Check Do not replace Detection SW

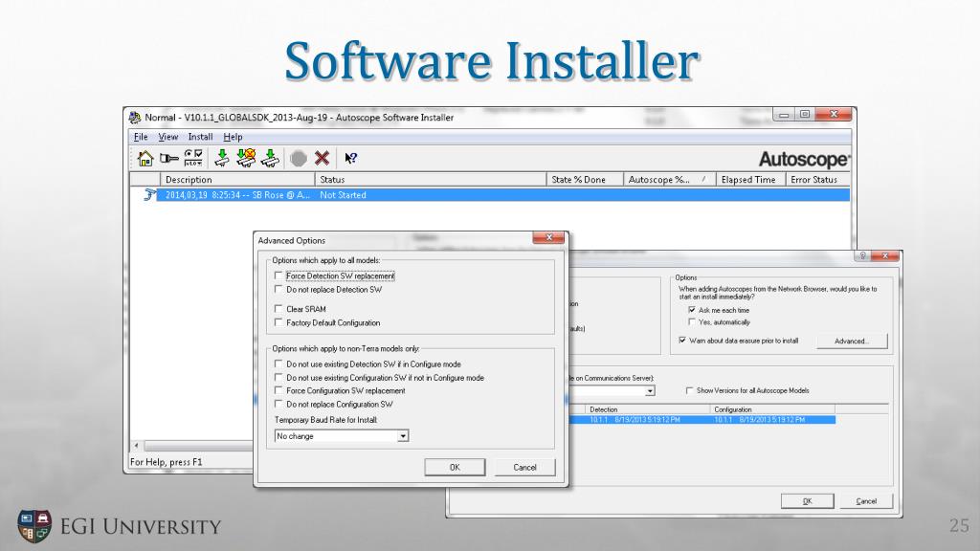tap(278, 289)
